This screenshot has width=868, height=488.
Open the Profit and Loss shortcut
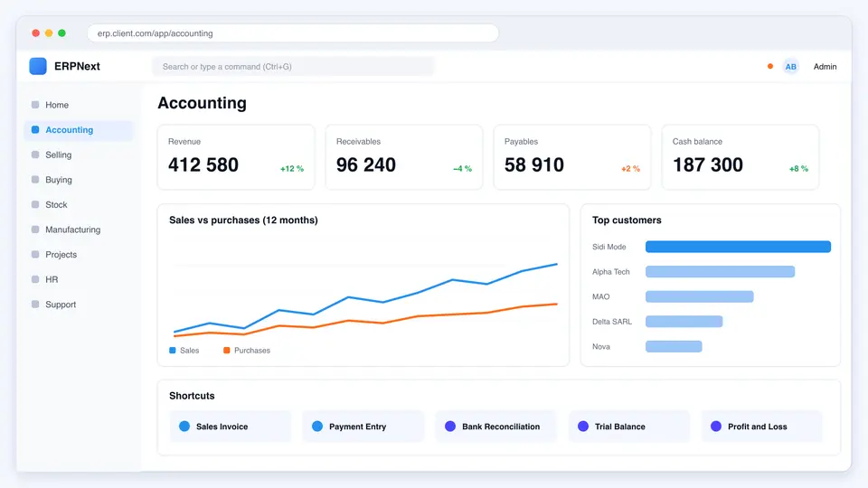click(x=761, y=426)
